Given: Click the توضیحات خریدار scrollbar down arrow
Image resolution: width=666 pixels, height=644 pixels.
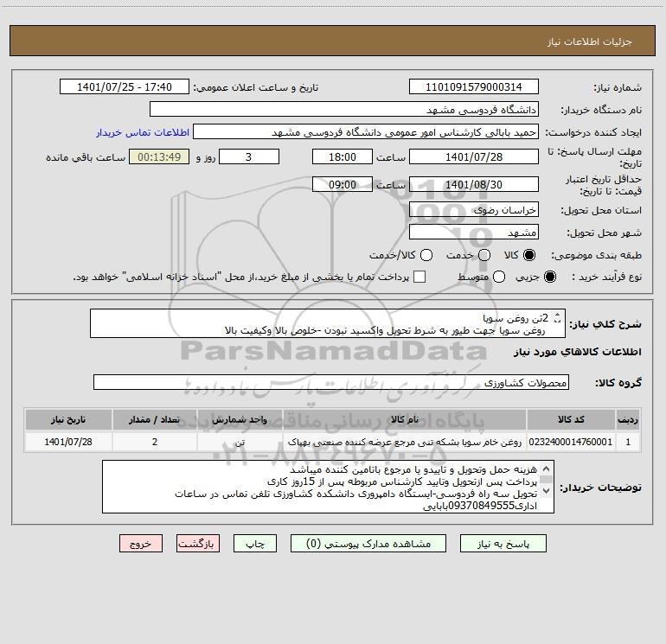Looking at the screenshot, I should (x=547, y=491).
